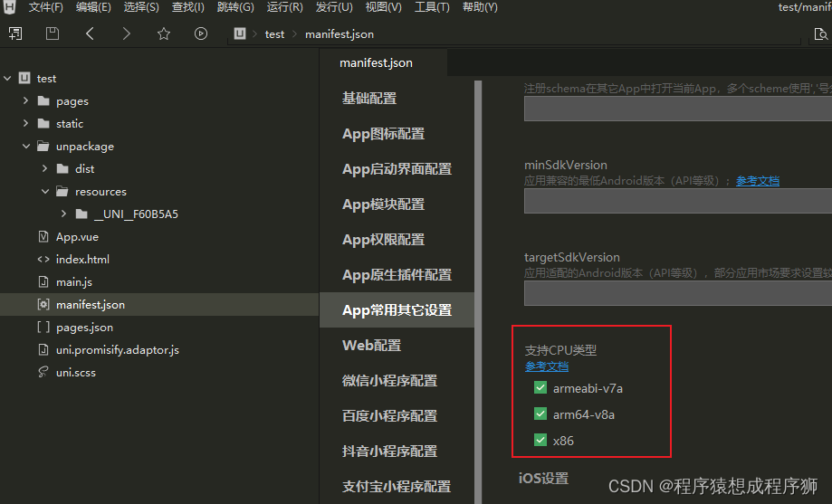This screenshot has width=832, height=504.
Task: Open 参考文档 link under 支持CPU类型
Action: 547,366
